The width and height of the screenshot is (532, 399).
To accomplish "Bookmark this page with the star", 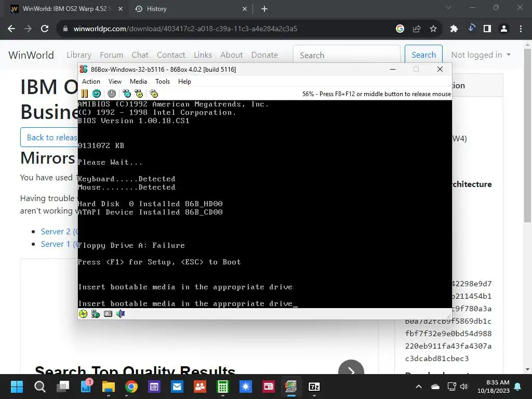I will click(x=433, y=29).
